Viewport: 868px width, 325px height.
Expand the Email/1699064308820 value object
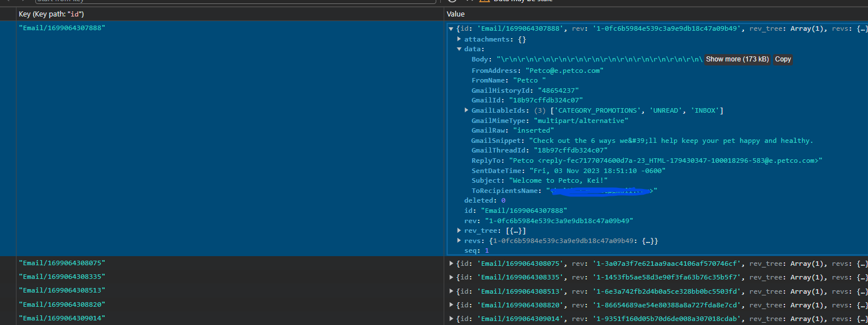coord(452,305)
